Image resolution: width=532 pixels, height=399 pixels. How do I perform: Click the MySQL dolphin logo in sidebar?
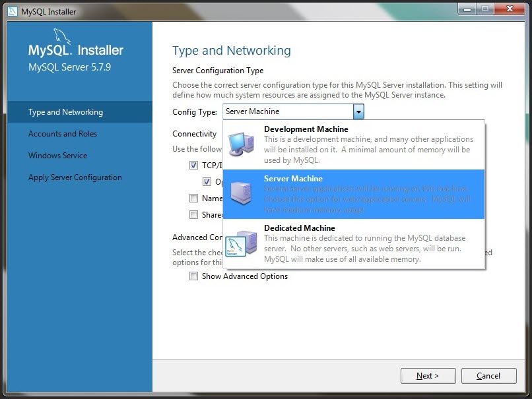coord(62,36)
